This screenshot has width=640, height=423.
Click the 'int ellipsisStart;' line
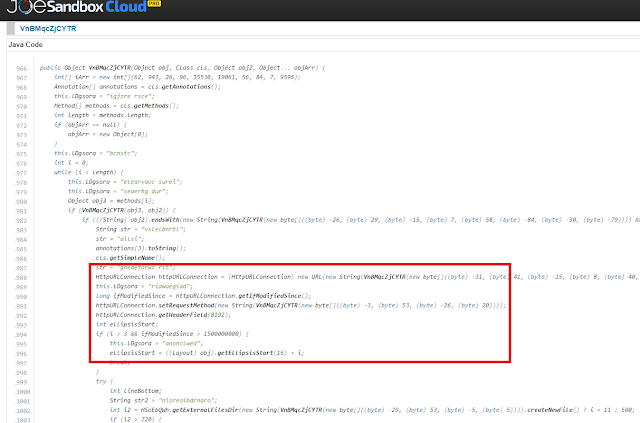click(127, 324)
